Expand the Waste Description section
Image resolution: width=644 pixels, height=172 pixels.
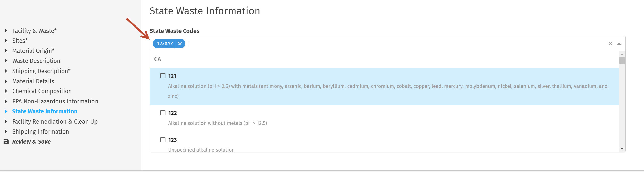coord(36,61)
